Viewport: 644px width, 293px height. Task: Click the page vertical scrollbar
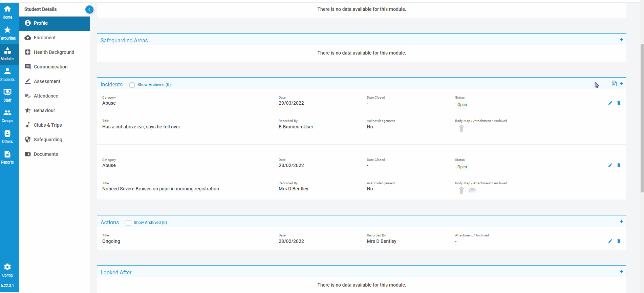642,118
